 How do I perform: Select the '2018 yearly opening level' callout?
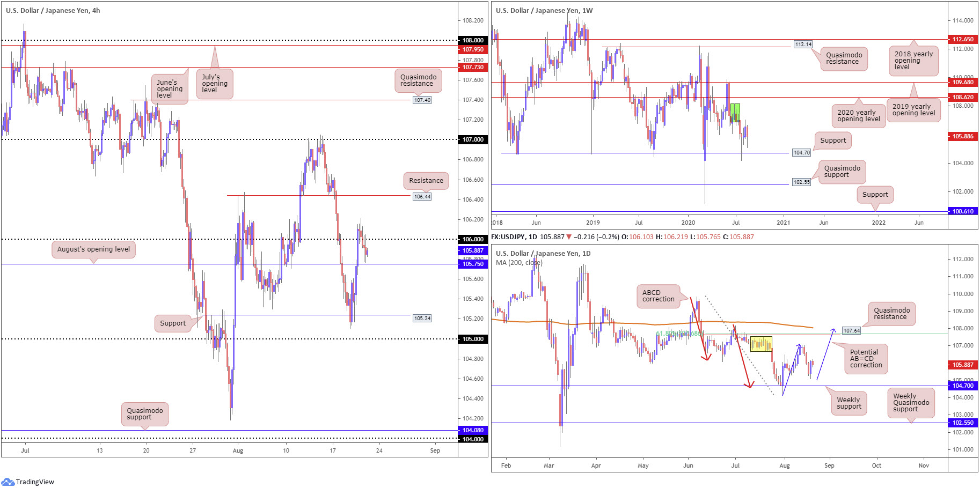[913, 61]
